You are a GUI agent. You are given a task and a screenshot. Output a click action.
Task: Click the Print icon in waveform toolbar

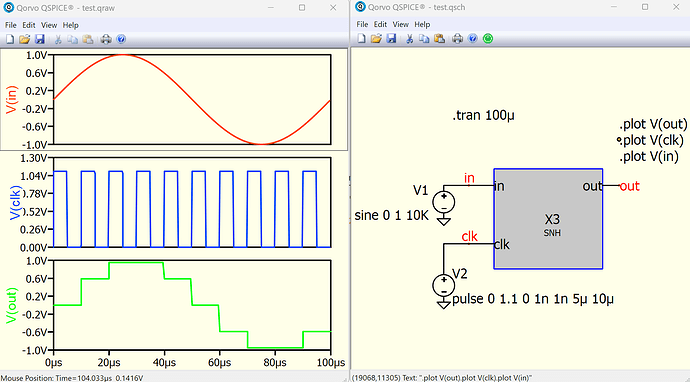pyautogui.click(x=106, y=39)
